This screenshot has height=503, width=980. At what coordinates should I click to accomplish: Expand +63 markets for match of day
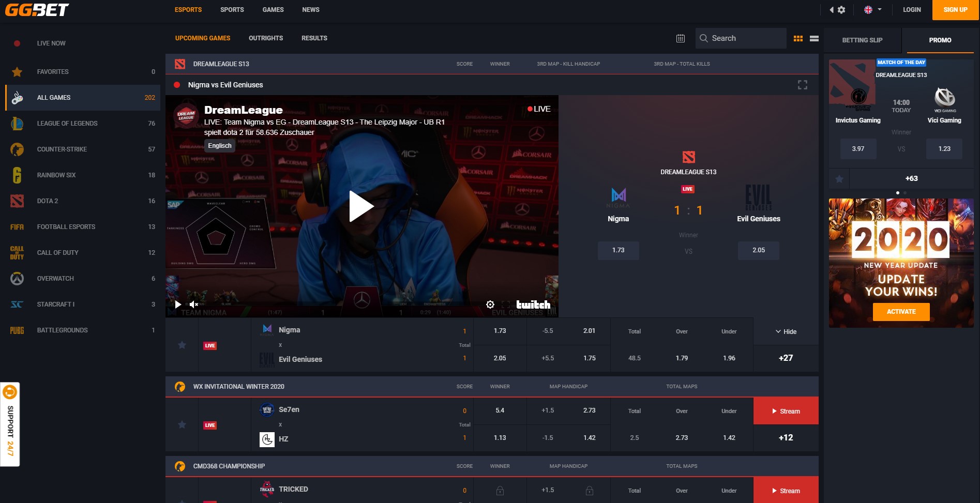pyautogui.click(x=911, y=178)
